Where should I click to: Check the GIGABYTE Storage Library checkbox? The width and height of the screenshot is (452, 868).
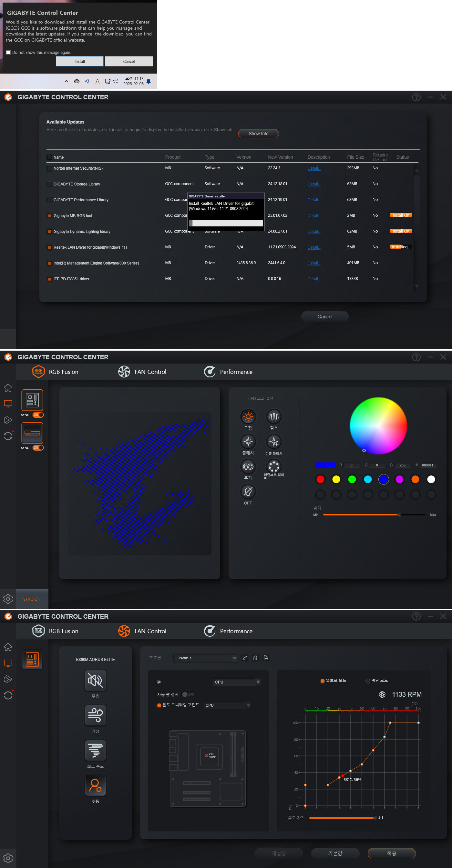coord(50,184)
